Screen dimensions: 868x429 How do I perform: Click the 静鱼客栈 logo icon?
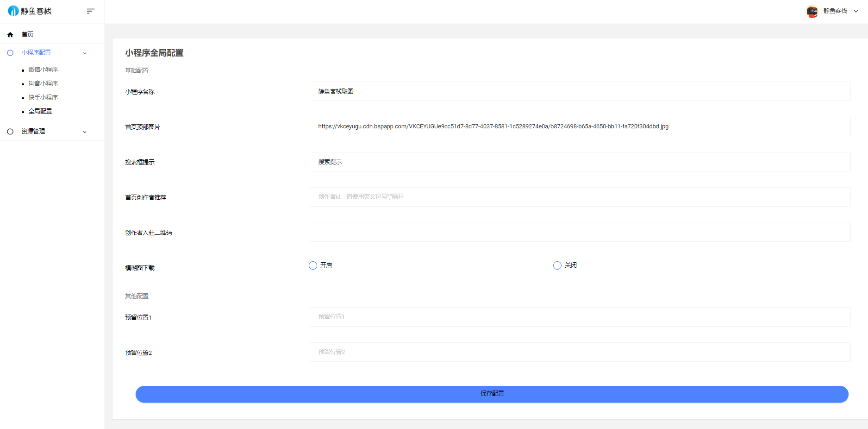coord(13,11)
